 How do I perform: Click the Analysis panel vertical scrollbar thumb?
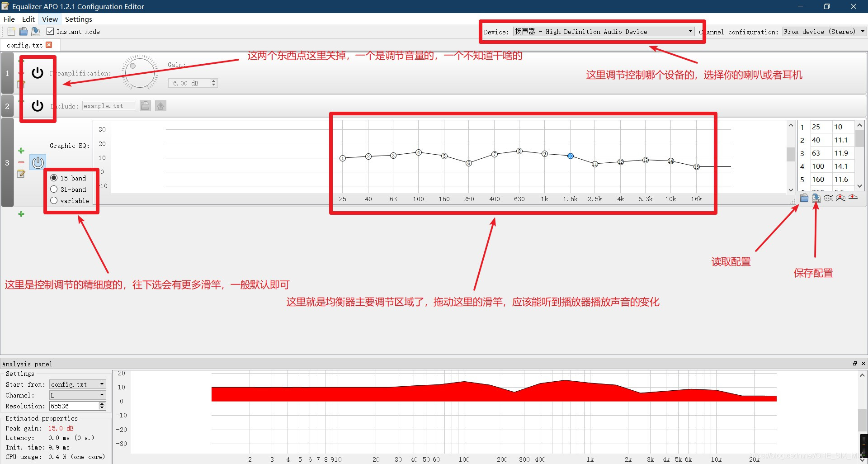(x=863, y=421)
